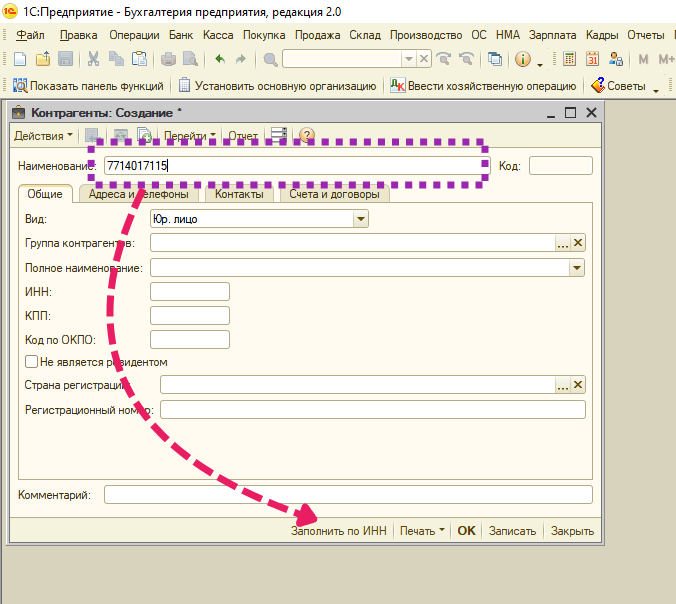Open the Операции menu
The height and width of the screenshot is (604, 676).
(x=134, y=35)
